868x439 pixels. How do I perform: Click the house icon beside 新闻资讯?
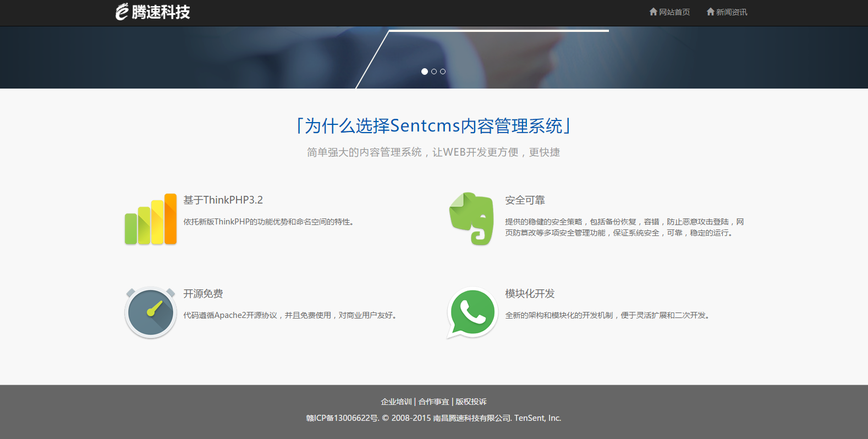[710, 12]
